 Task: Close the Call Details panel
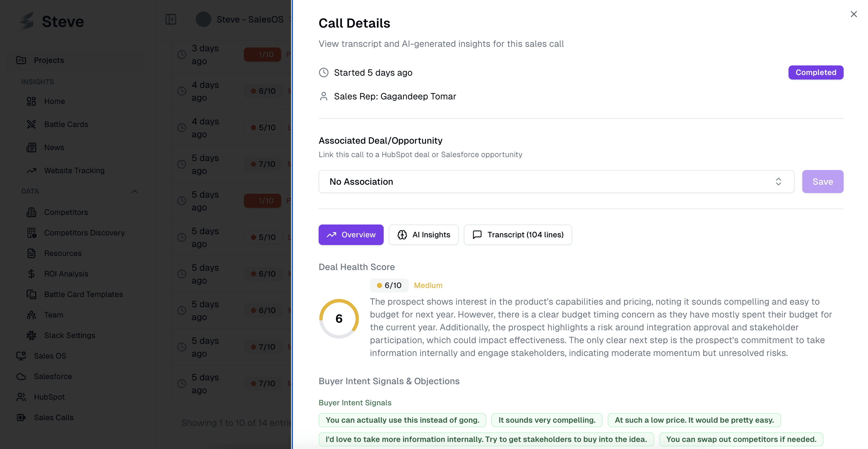pyautogui.click(x=854, y=14)
